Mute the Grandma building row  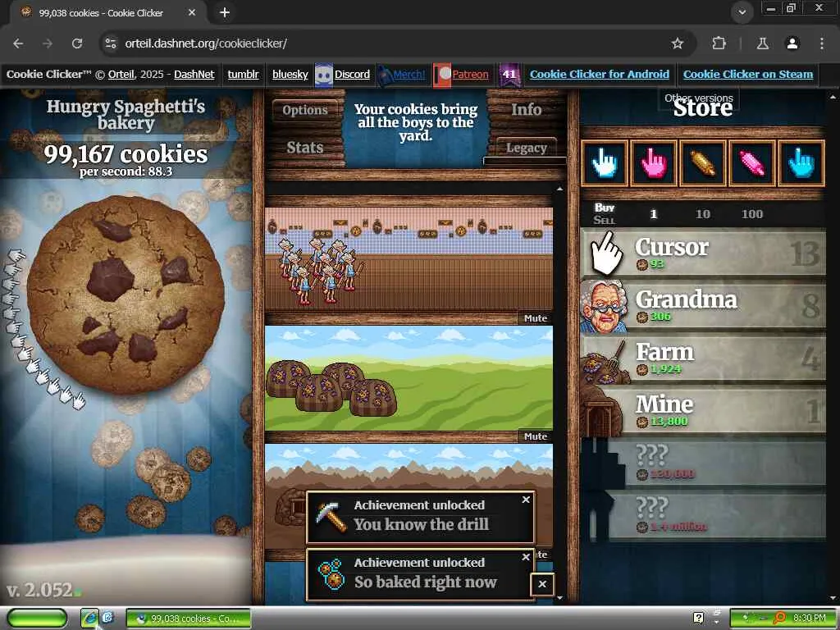tap(535, 318)
